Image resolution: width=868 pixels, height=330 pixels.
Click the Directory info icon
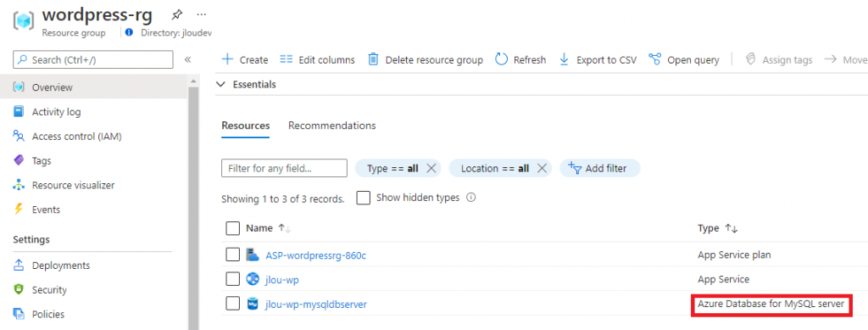click(x=129, y=32)
